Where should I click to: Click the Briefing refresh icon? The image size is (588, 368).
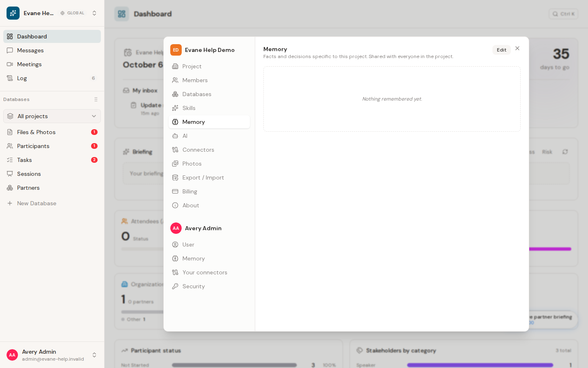point(565,152)
